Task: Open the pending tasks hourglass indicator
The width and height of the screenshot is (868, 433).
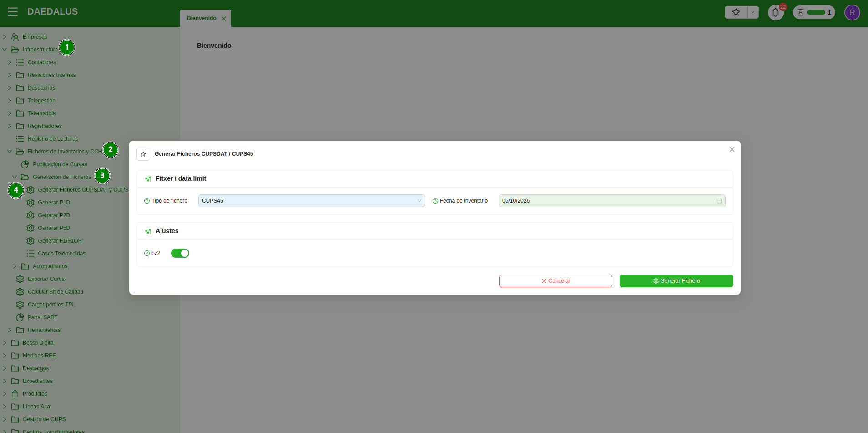Action: pos(814,12)
